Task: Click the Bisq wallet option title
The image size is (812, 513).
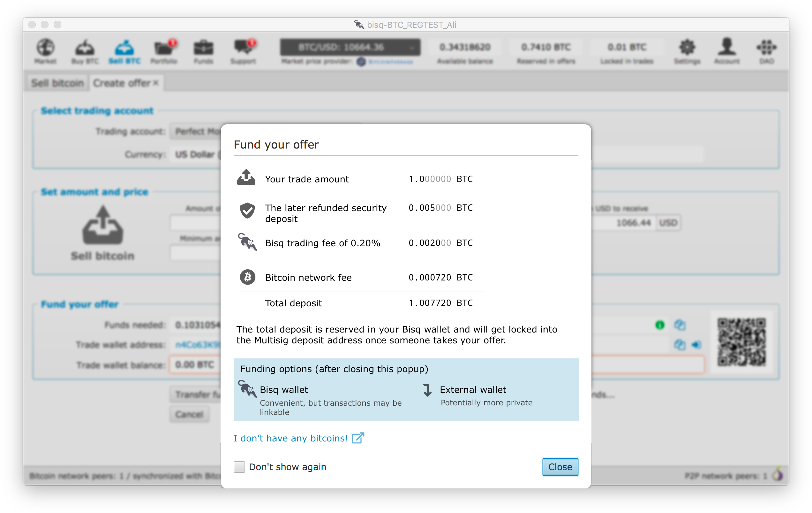Action: coord(283,390)
